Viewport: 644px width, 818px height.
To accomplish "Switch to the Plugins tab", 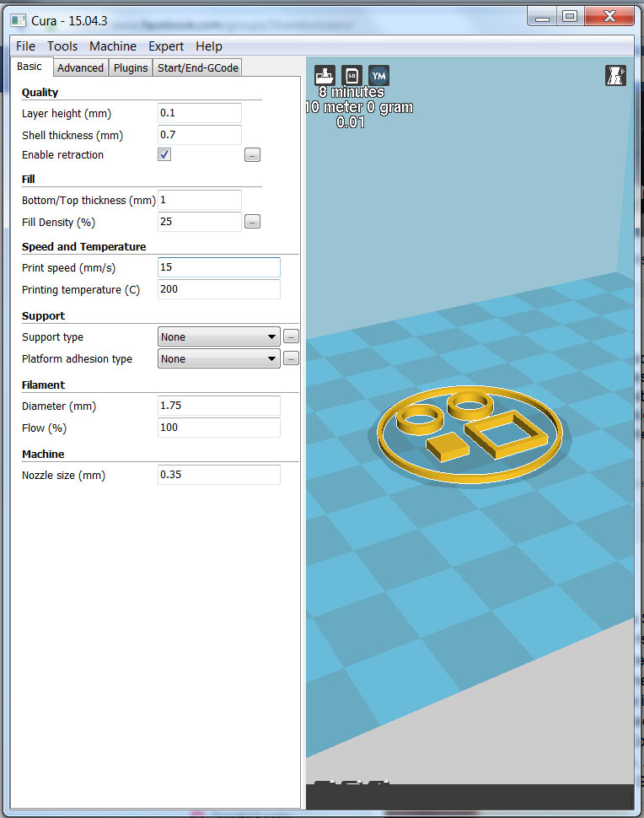I will tap(131, 67).
